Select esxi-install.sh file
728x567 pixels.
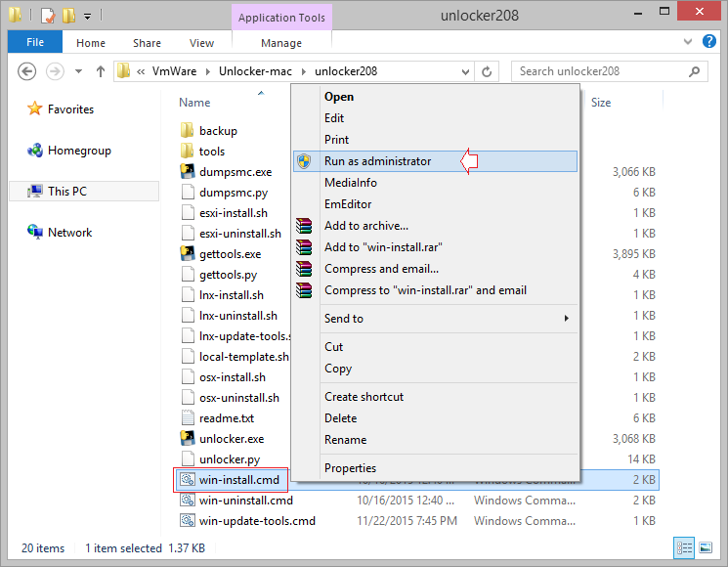coord(234,213)
